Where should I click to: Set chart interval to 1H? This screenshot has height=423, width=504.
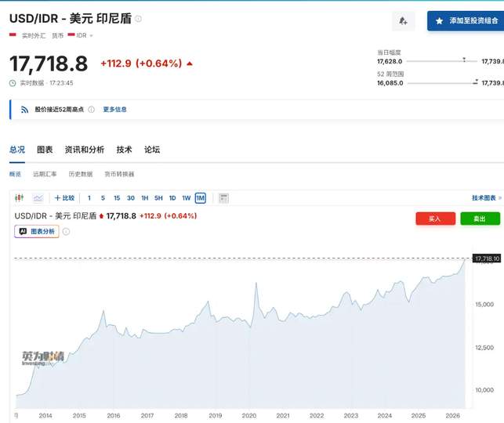(145, 198)
